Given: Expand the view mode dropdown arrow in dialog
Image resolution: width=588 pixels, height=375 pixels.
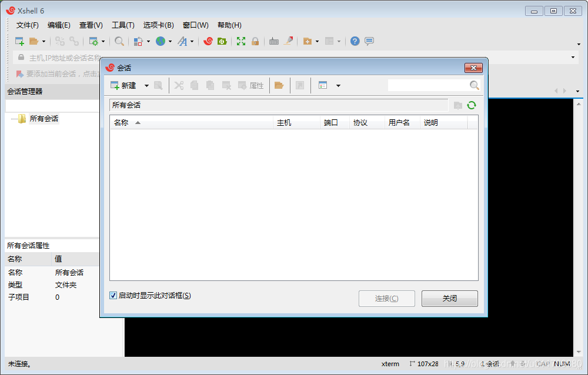Looking at the screenshot, I should (338, 86).
